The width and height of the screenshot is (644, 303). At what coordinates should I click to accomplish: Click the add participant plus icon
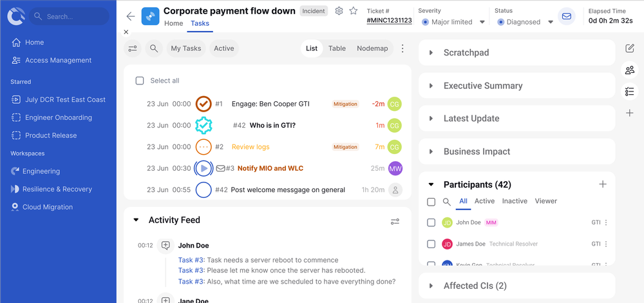tap(603, 184)
